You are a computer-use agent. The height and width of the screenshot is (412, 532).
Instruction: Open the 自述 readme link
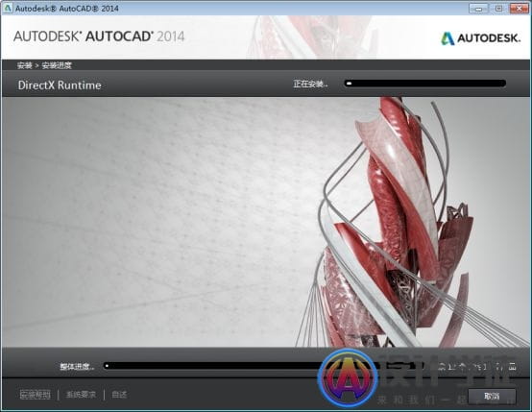point(119,395)
